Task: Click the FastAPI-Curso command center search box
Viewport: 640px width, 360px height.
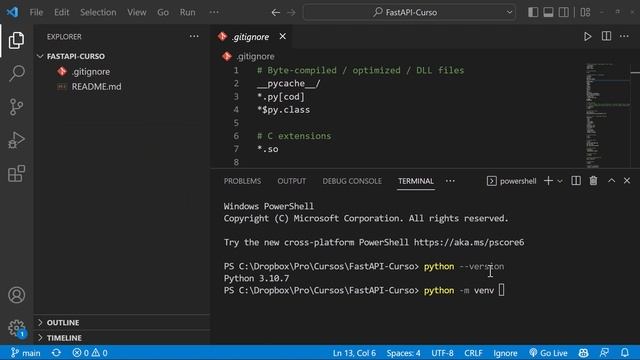Action: tap(409, 12)
